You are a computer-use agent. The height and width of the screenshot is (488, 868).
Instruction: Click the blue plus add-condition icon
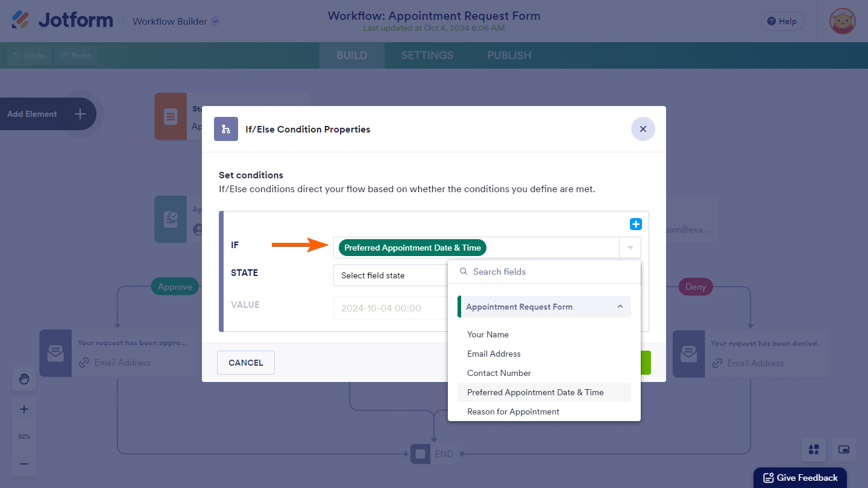coord(635,224)
